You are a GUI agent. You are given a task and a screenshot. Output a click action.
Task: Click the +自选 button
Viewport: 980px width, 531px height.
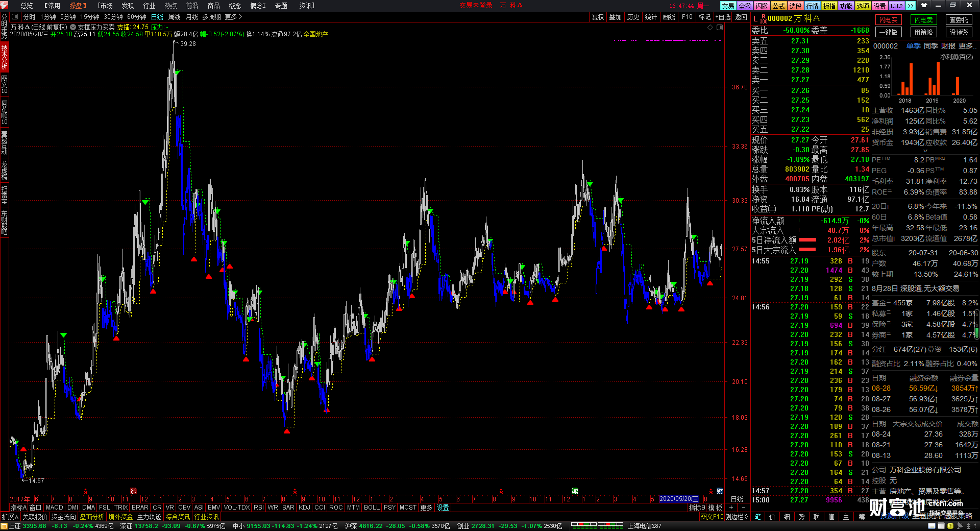[x=723, y=17]
